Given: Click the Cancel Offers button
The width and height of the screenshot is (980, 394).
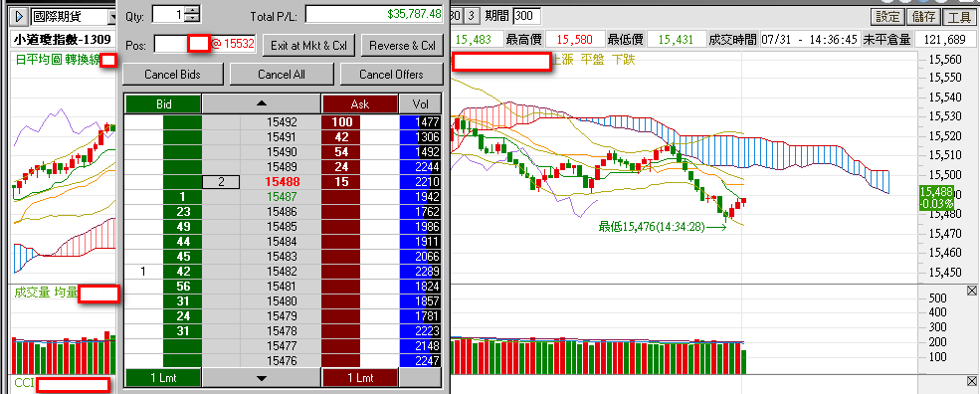Looking at the screenshot, I should (391, 75).
